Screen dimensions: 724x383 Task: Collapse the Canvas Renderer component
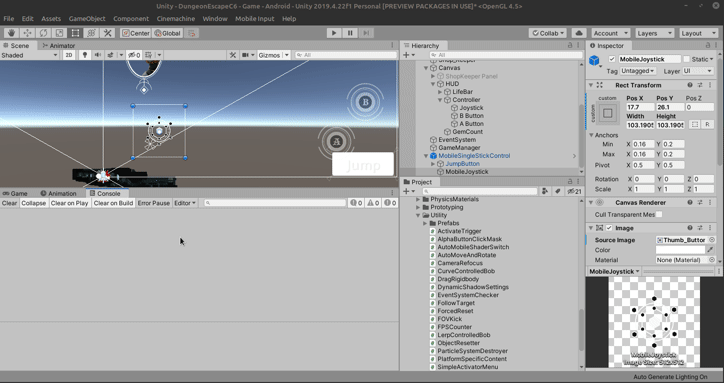tap(591, 202)
